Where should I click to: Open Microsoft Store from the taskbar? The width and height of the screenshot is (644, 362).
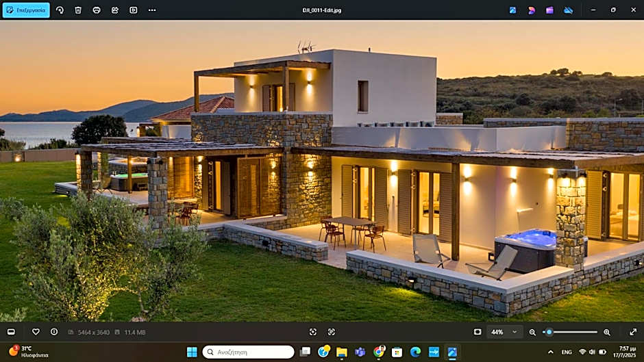(x=397, y=352)
